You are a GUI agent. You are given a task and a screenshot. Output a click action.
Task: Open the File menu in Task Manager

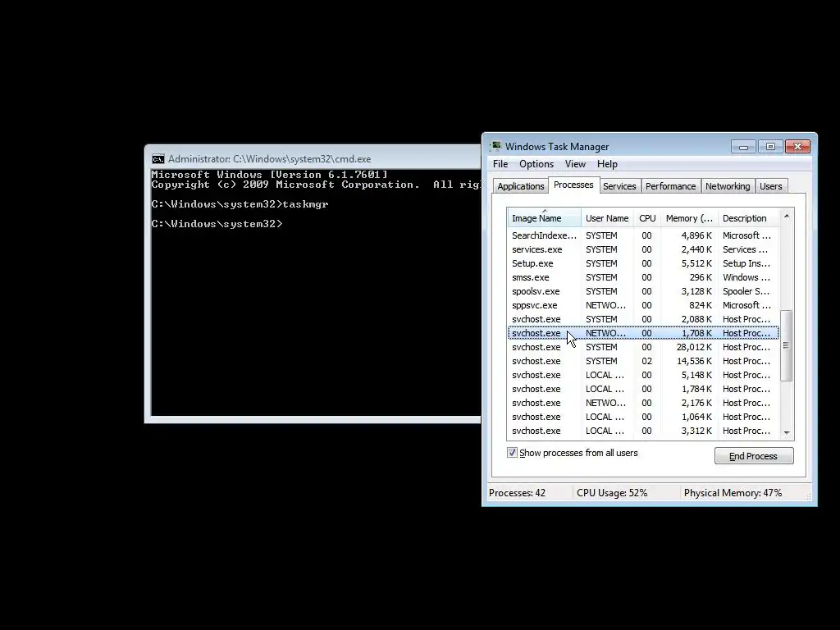pyautogui.click(x=500, y=164)
